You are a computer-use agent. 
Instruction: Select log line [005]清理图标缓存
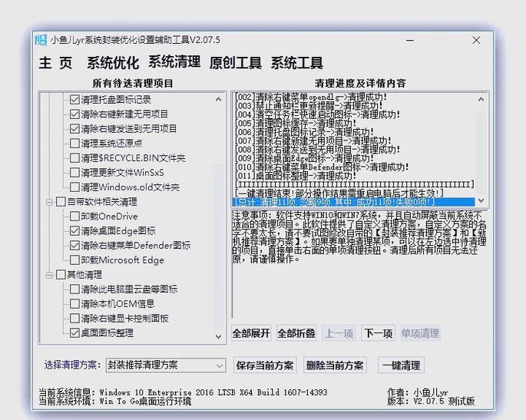click(x=296, y=123)
